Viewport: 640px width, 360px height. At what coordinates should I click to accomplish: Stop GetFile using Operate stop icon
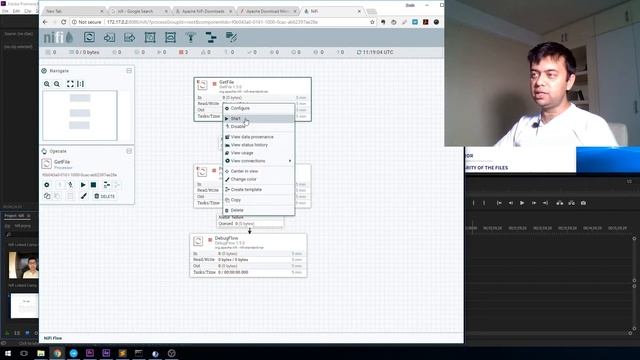click(93, 185)
